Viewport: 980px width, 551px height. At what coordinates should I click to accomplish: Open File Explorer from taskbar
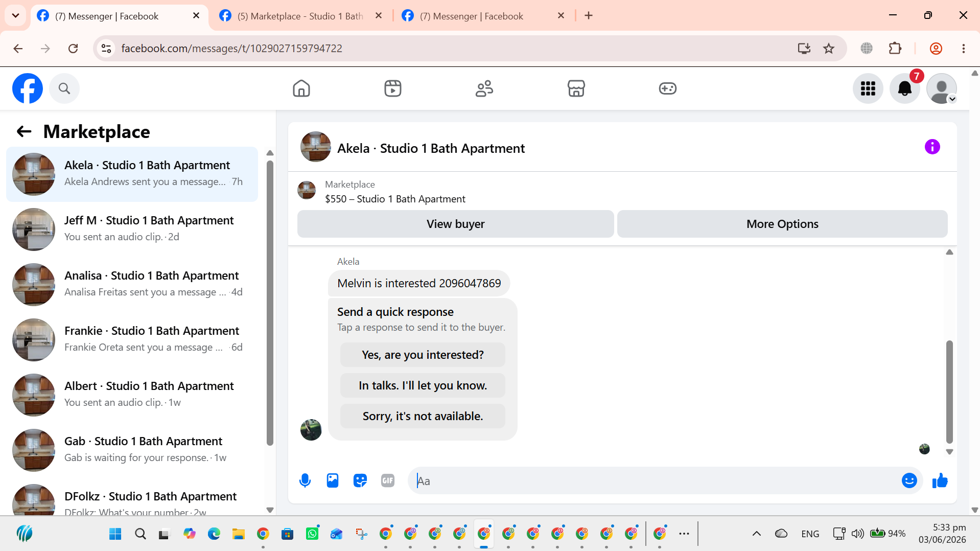pyautogui.click(x=239, y=534)
